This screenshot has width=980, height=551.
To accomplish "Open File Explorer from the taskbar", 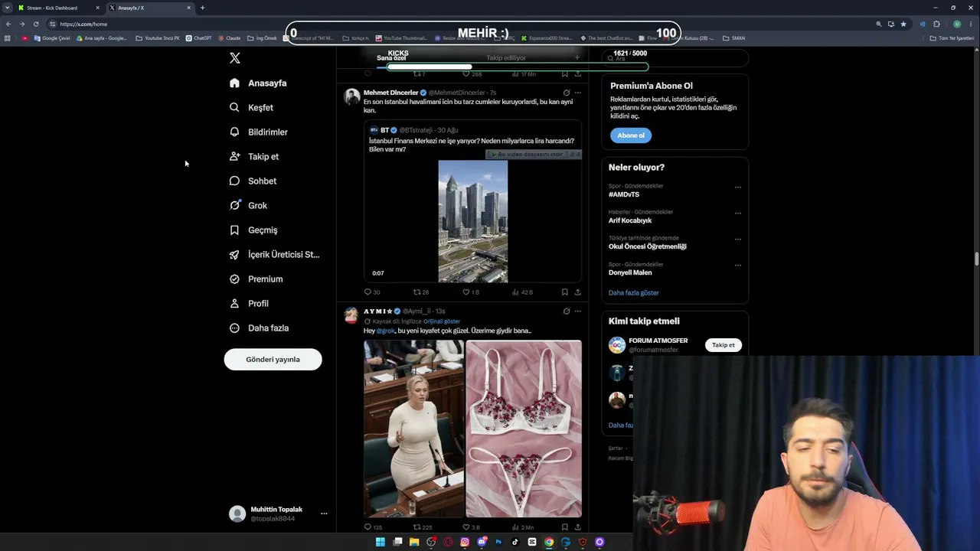I will pyautogui.click(x=414, y=542).
